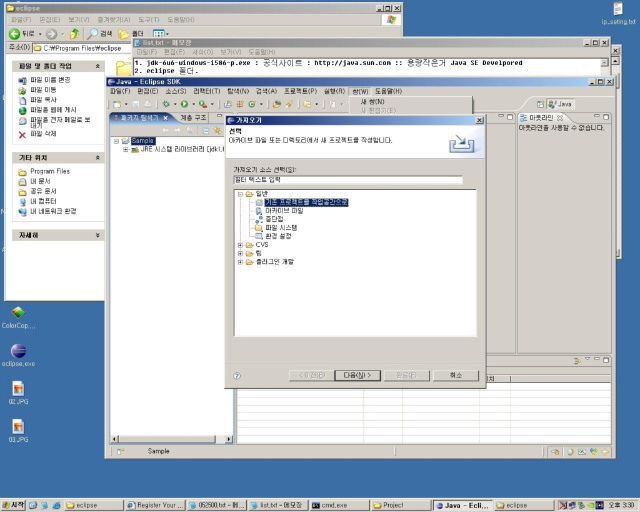Screen dimensions: 640x512
Task: Click the New Java Class green C icon
Action: pyautogui.click(x=252, y=105)
